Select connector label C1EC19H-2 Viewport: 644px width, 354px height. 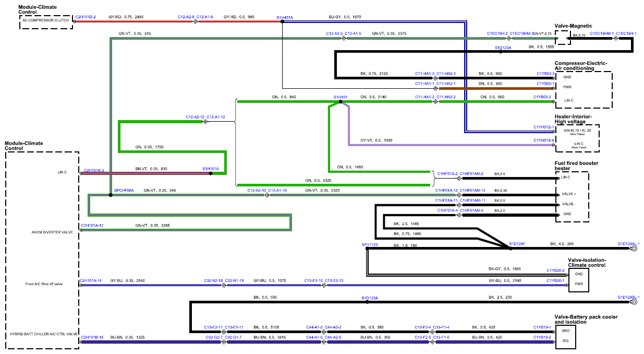tap(497, 33)
